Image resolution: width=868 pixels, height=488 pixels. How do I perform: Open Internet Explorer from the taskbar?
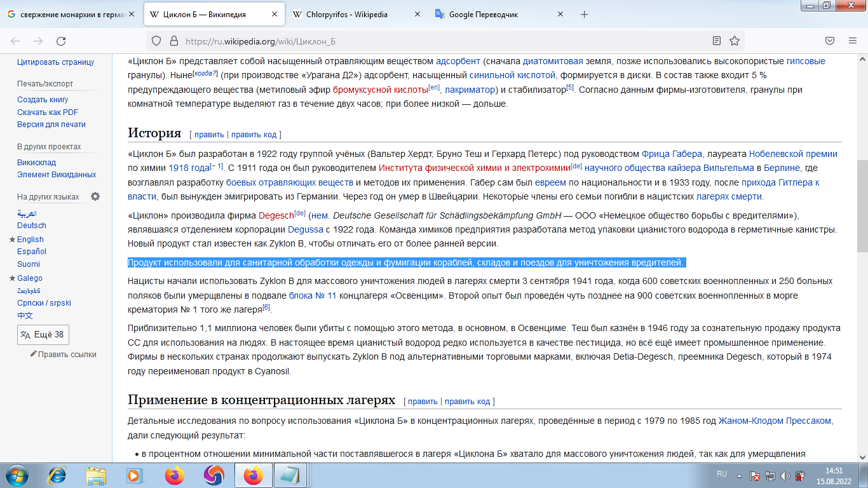[x=57, y=475]
